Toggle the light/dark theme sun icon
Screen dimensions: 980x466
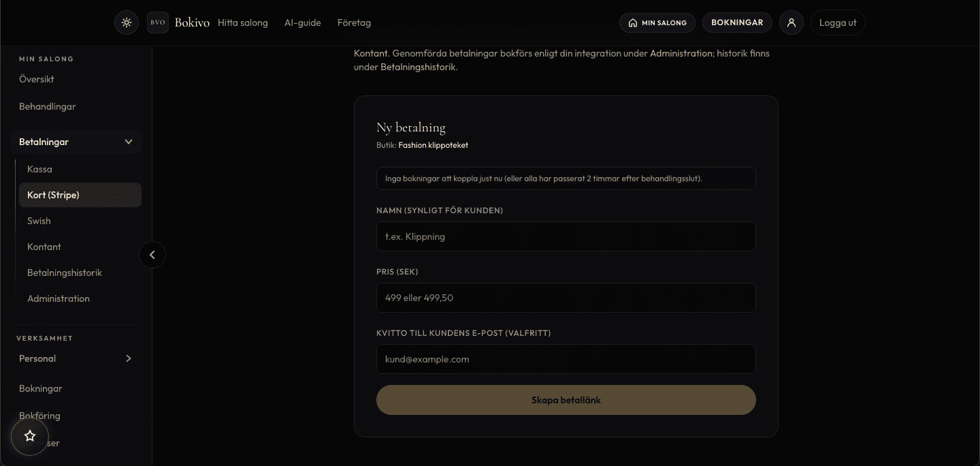pos(127,22)
